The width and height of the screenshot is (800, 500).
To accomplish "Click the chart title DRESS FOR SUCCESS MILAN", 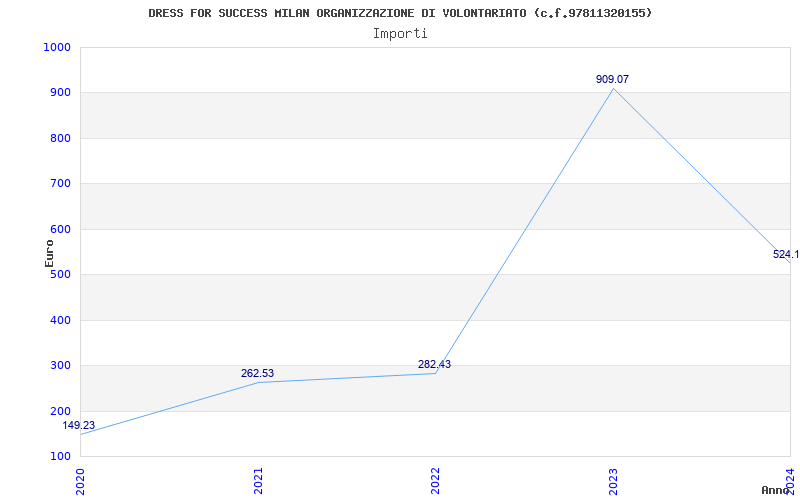I will pos(400,13).
